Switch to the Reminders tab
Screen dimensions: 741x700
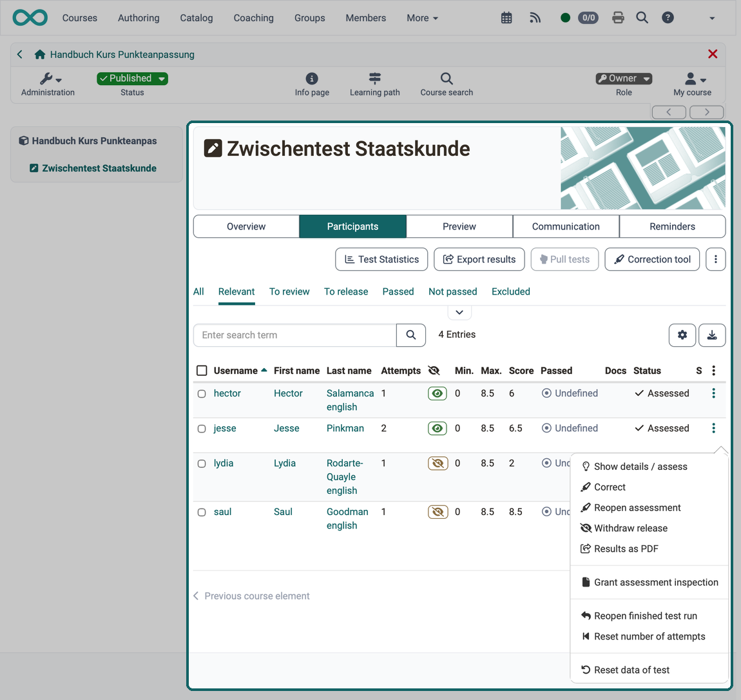pos(673,226)
